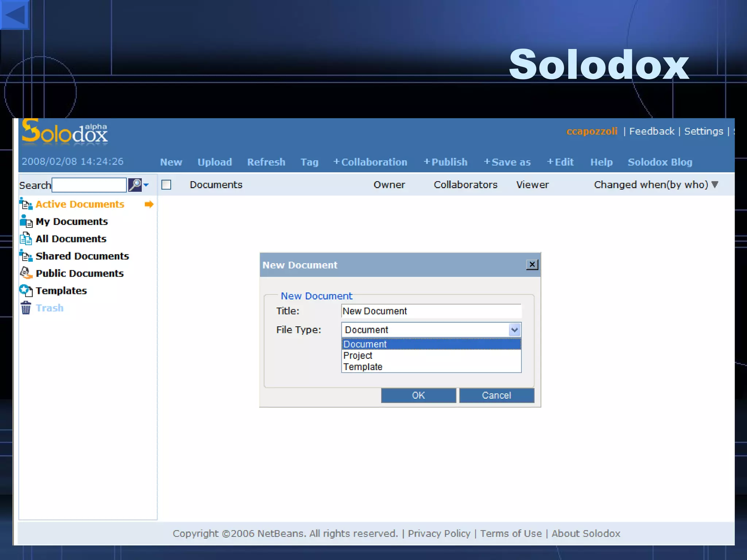747x560 pixels.
Task: Open the About Solodox link
Action: tap(586, 534)
